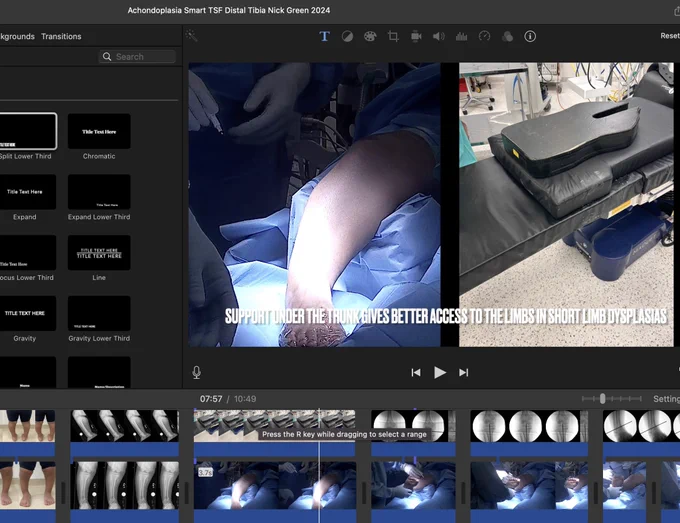Open the clip filter and audio effects
680x523 pixels.
point(507,36)
